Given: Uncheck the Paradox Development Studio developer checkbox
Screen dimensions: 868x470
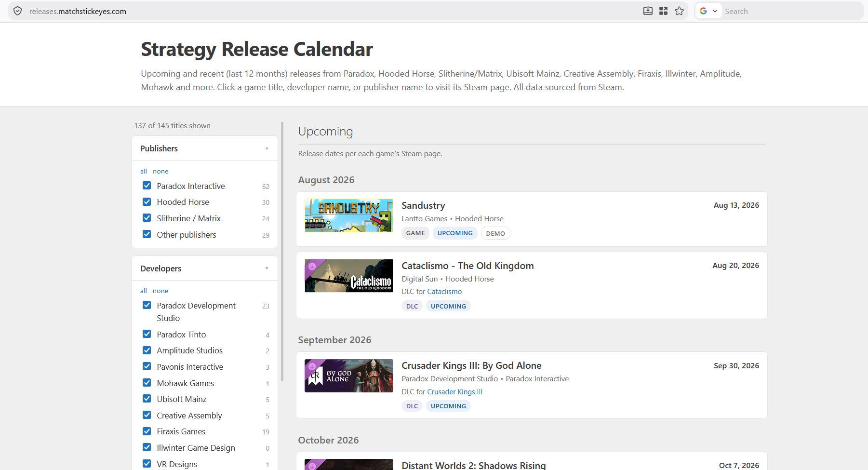Looking at the screenshot, I should (x=147, y=305).
